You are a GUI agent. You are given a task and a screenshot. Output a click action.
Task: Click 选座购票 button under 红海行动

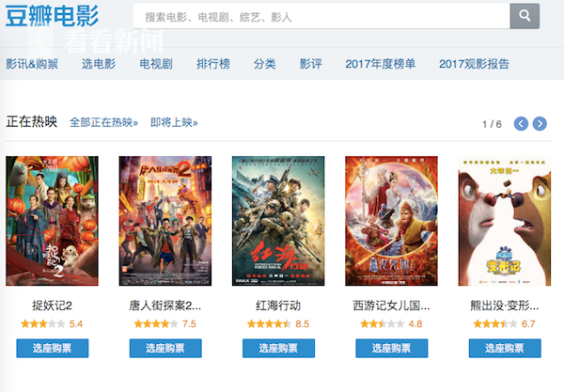[278, 348]
